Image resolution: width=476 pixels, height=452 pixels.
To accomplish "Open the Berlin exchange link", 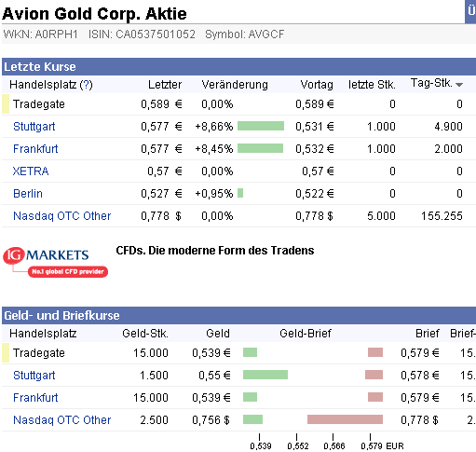I will (x=28, y=194).
